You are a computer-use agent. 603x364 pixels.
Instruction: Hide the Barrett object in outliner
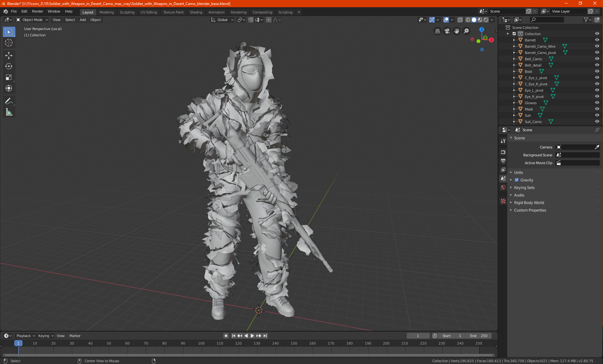(597, 40)
